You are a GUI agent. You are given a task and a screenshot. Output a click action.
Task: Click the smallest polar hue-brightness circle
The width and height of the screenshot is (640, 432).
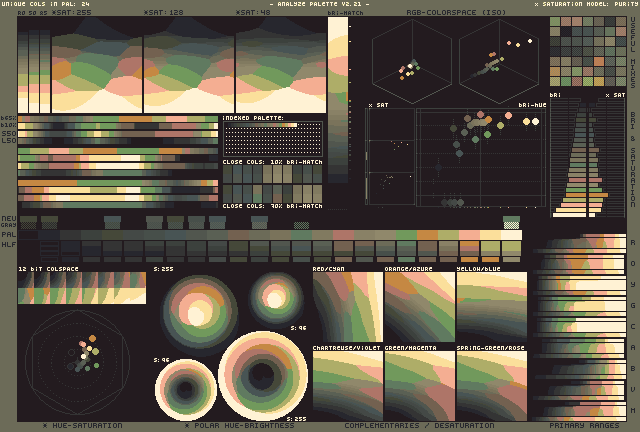276,297
